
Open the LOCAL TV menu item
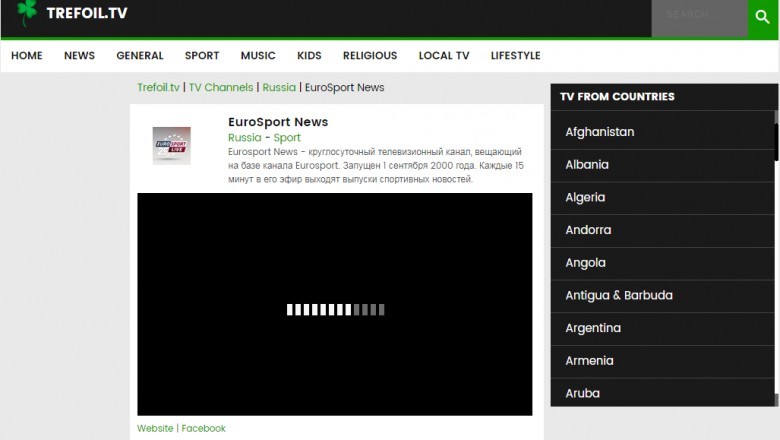(443, 56)
